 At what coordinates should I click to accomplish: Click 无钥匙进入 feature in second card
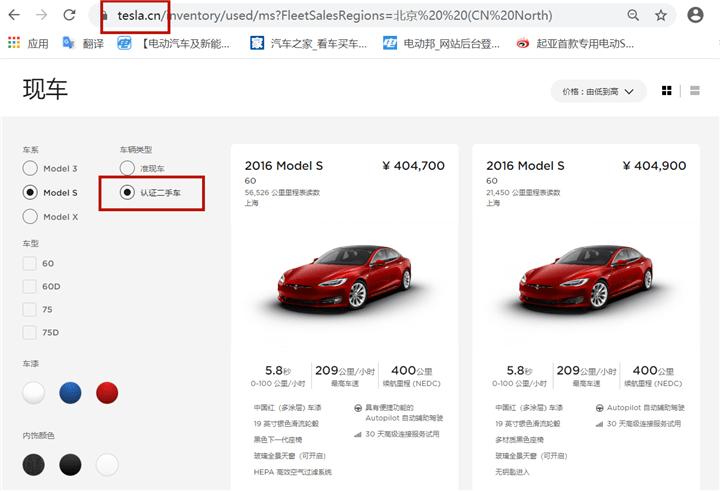[512, 472]
